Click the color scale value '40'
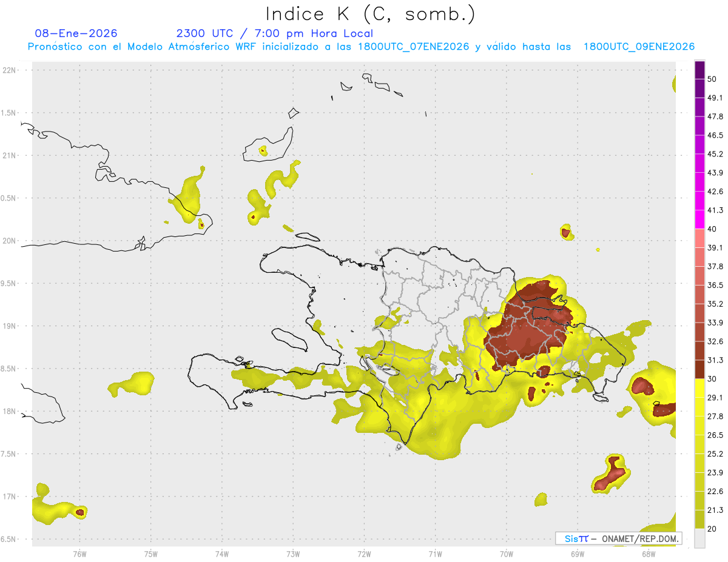This screenshot has height=562, width=728. coord(712,229)
